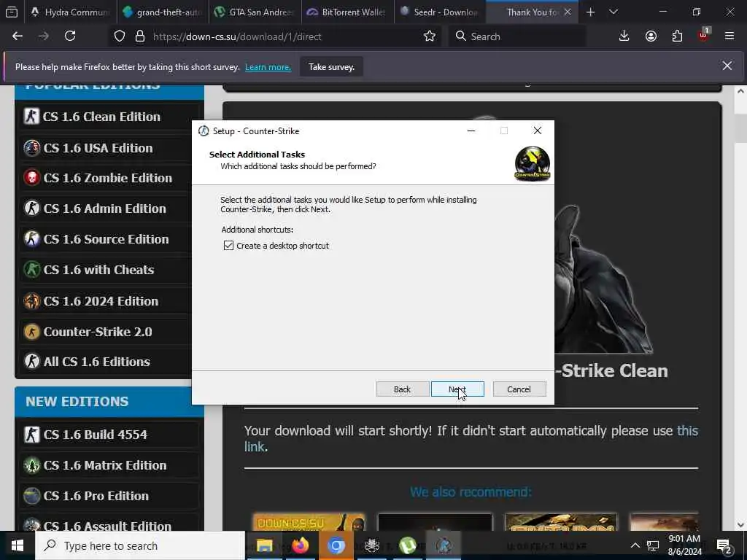Cancel the Counter-Strike Setup
747x560 pixels.
coord(519,389)
